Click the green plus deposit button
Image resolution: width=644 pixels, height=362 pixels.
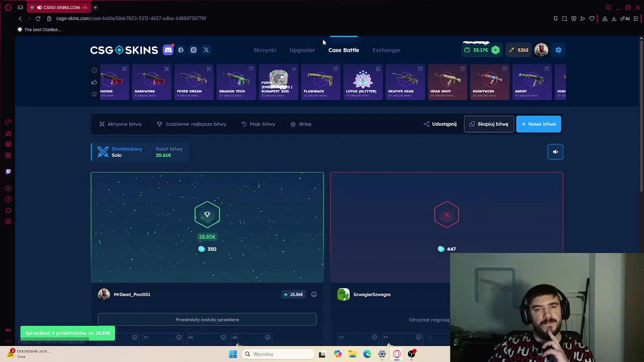click(496, 50)
